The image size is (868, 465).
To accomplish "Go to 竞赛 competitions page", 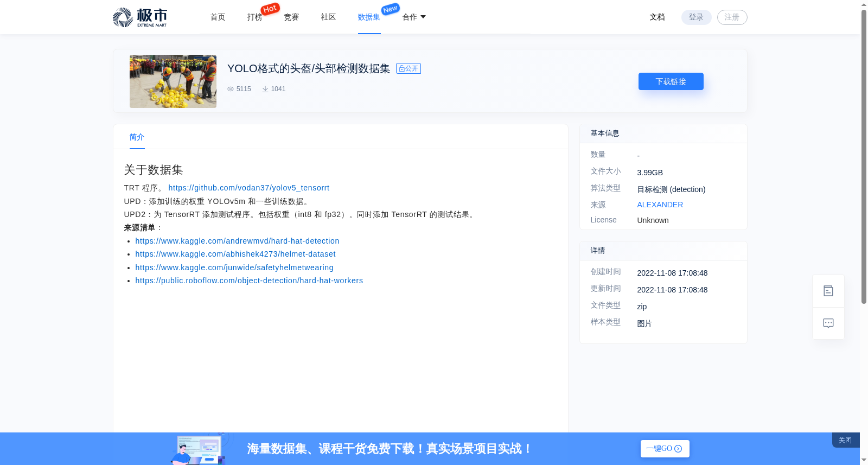I will tap(291, 17).
